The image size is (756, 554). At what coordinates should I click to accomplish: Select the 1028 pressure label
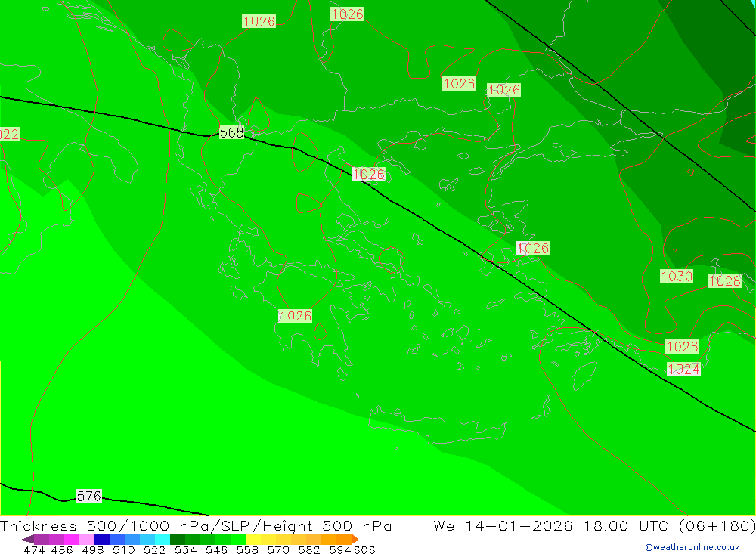724,281
